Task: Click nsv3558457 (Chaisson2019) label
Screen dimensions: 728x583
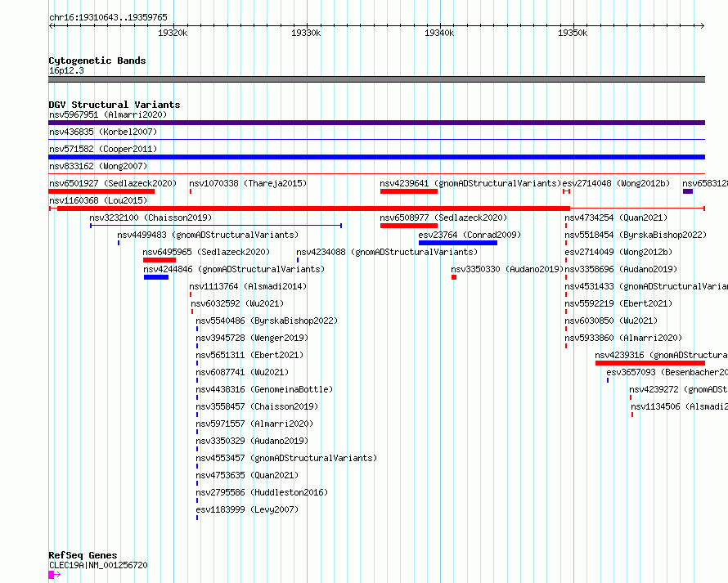Action: click(257, 406)
